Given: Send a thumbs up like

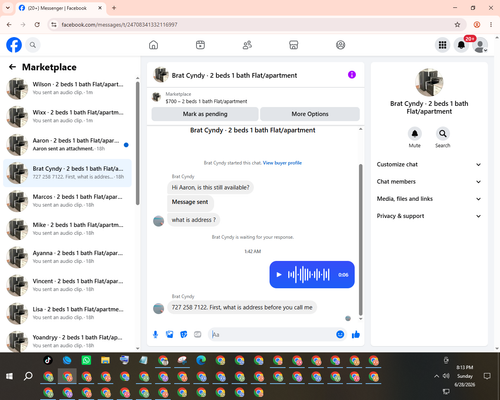Looking at the screenshot, I should 356,334.
